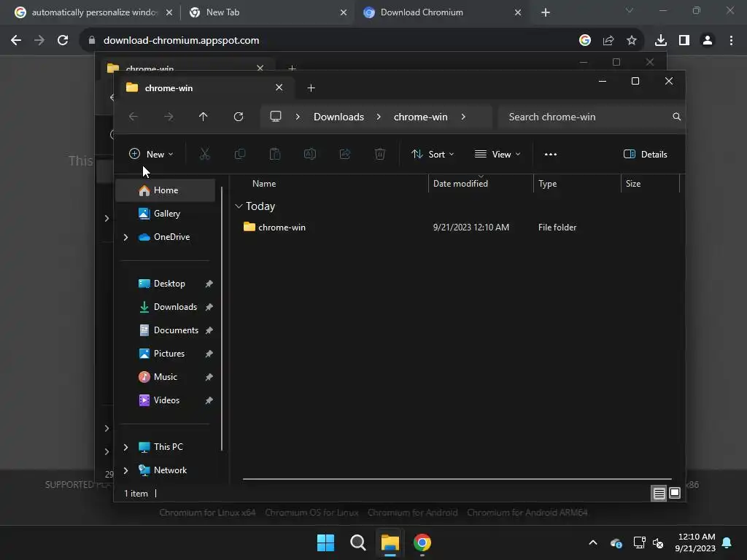
Task: Click chevron between Downloads and chrome-win
Action: click(x=379, y=117)
